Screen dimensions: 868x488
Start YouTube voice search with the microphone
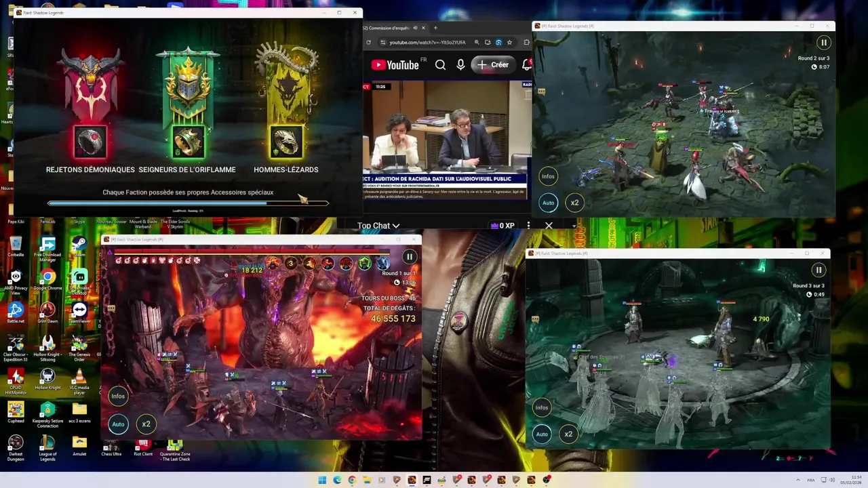(460, 65)
